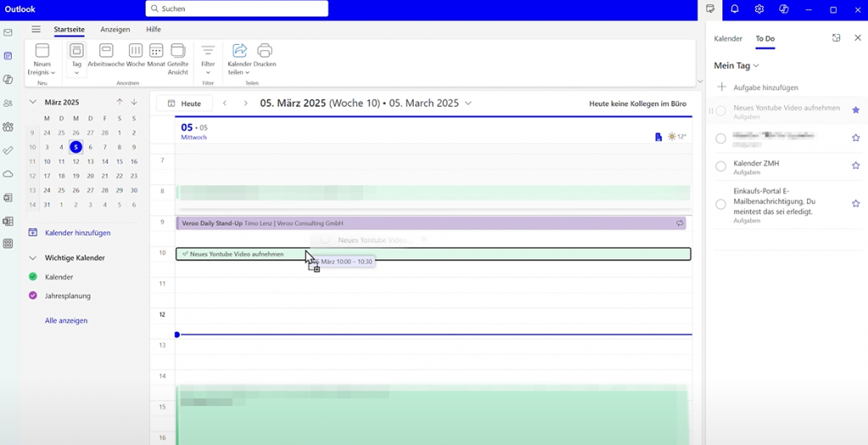Open Groups icon in left sidebar
Screen dimensions: 868x445
click(8, 127)
